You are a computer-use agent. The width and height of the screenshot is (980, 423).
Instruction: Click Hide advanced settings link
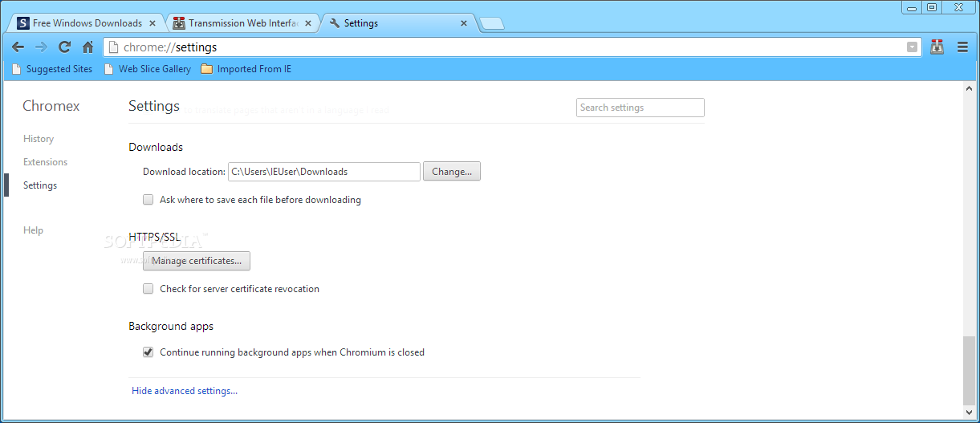click(185, 391)
